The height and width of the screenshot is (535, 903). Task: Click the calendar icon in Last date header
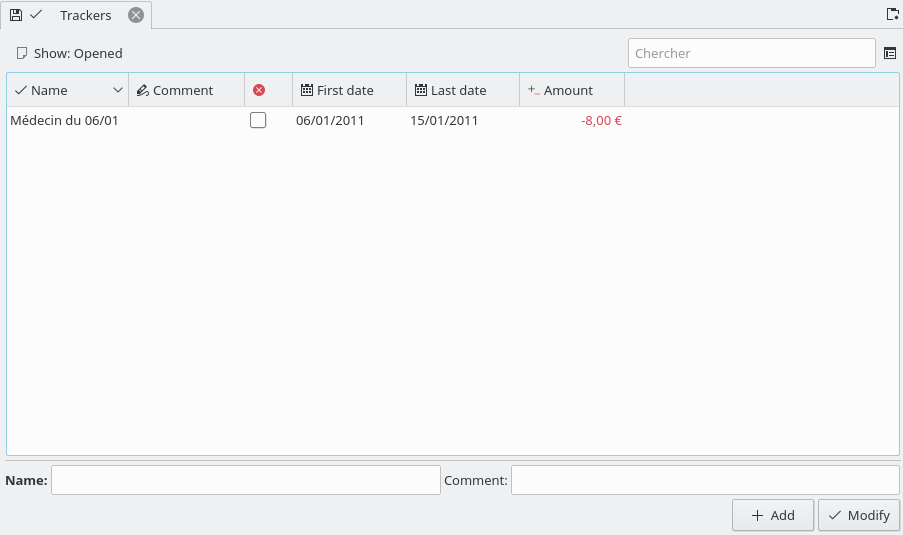point(421,90)
